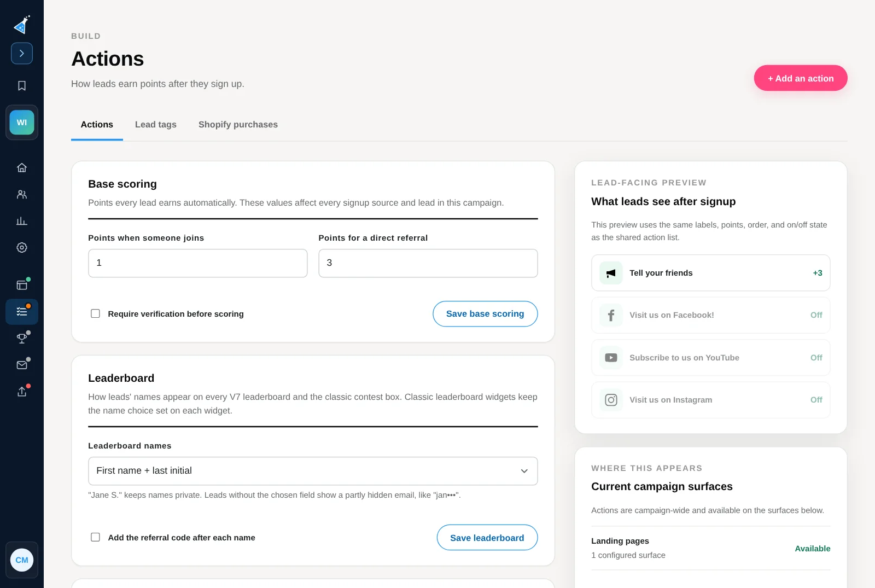Image resolution: width=875 pixels, height=588 pixels.
Task: Click the Tell your friends label
Action: [x=661, y=273]
